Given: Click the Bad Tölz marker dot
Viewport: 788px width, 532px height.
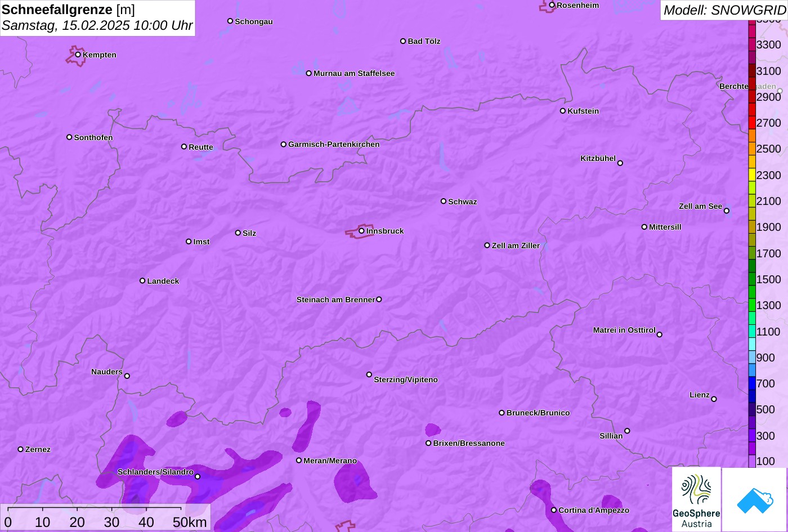Looking at the screenshot, I should (x=403, y=41).
